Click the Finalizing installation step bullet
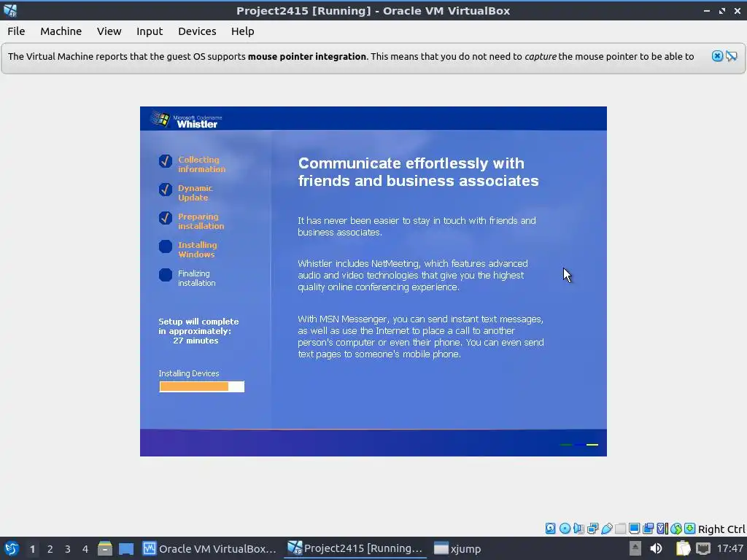The height and width of the screenshot is (560, 747). coord(166,275)
